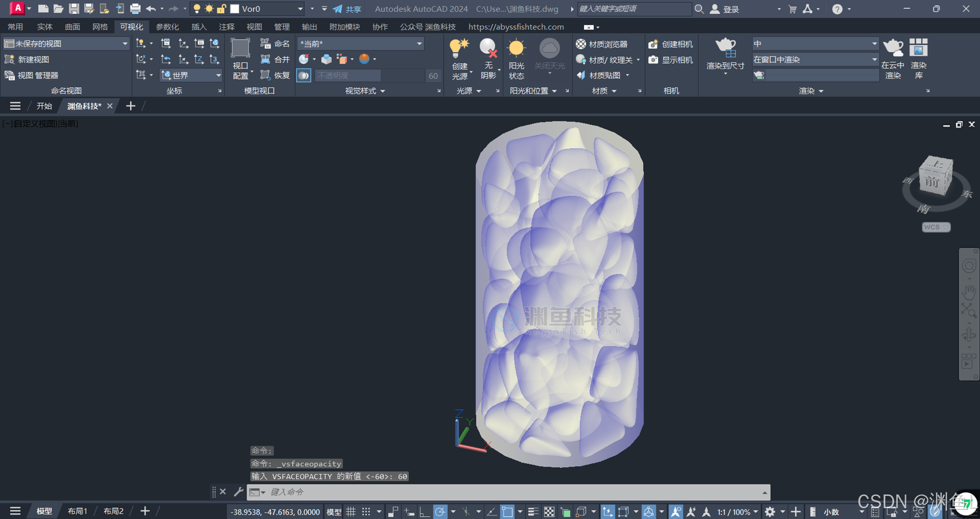Click the Named viewports (命名) tool
The height and width of the screenshot is (519, 980).
coord(275,44)
